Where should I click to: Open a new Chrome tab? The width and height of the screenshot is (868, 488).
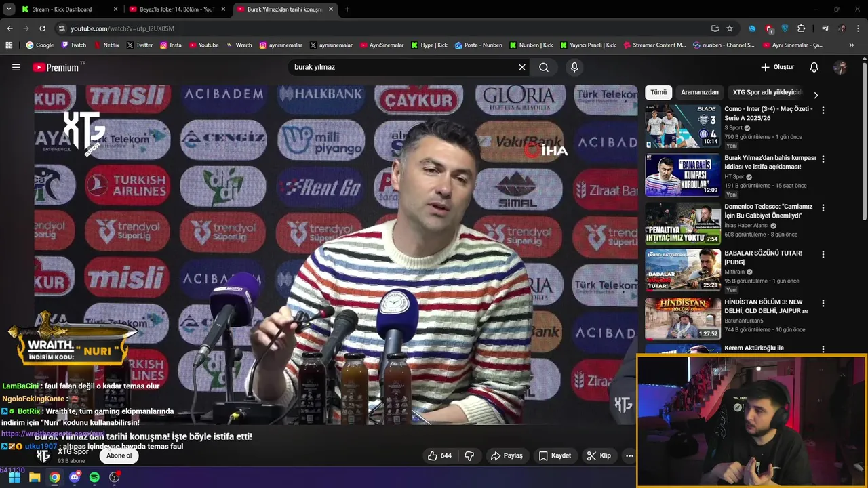coord(347,9)
